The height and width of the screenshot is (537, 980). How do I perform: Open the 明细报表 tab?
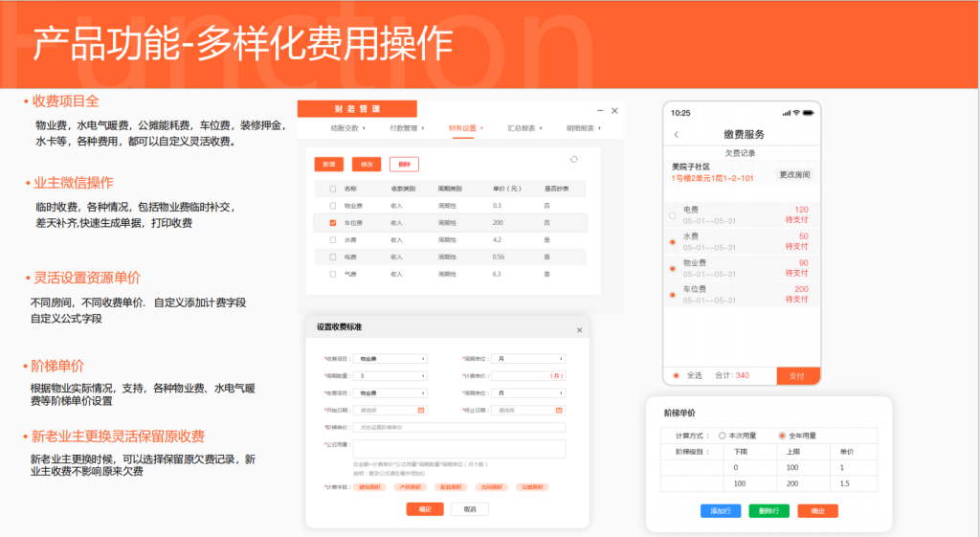[580, 128]
